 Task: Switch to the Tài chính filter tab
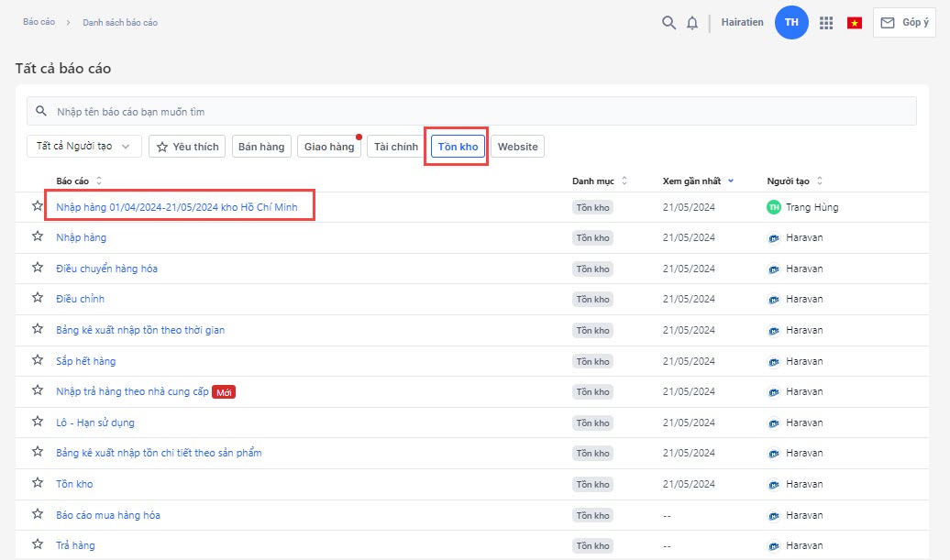coord(396,147)
